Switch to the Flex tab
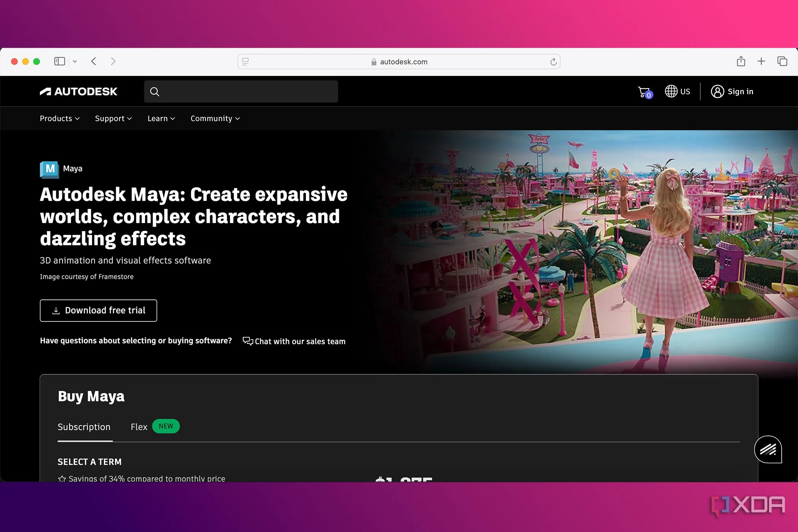Screen dimensions: 798x532 coord(139,427)
